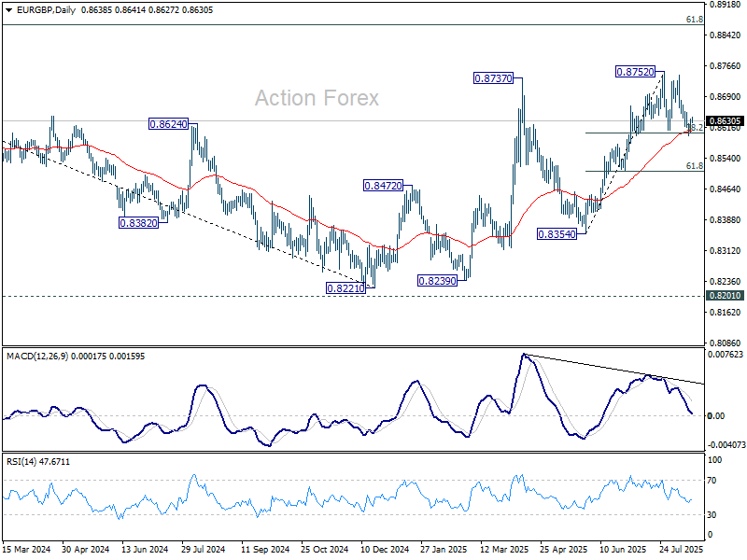Click the 24 Jul 2025 date marker

pyautogui.click(x=681, y=549)
